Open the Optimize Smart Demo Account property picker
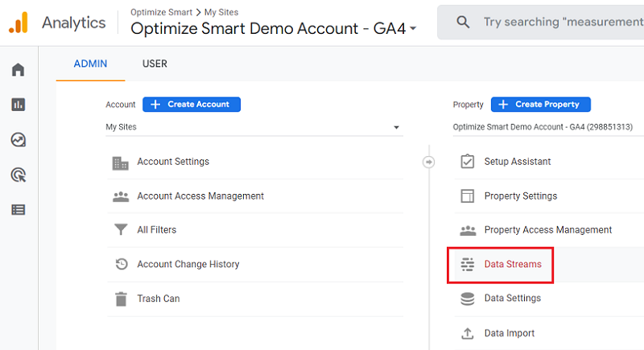 click(274, 28)
